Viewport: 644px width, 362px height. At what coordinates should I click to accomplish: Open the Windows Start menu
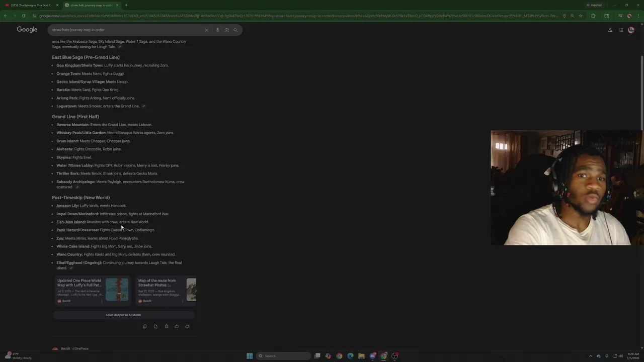[250, 356]
